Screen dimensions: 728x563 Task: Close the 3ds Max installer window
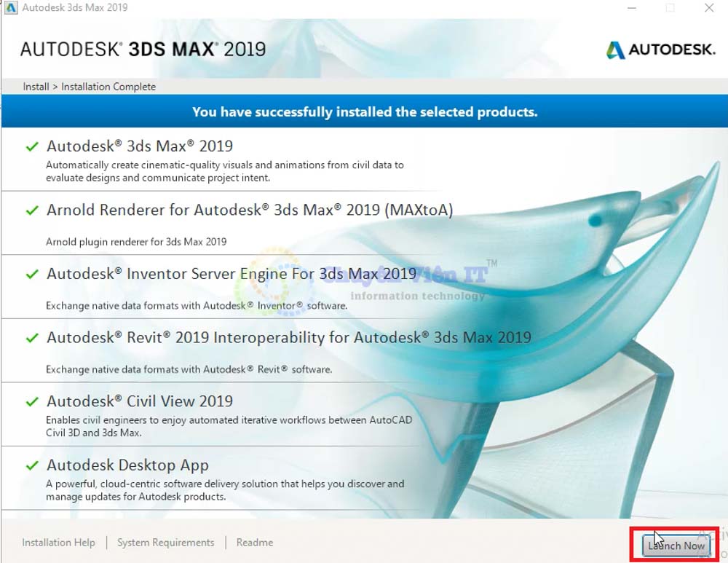[708, 8]
